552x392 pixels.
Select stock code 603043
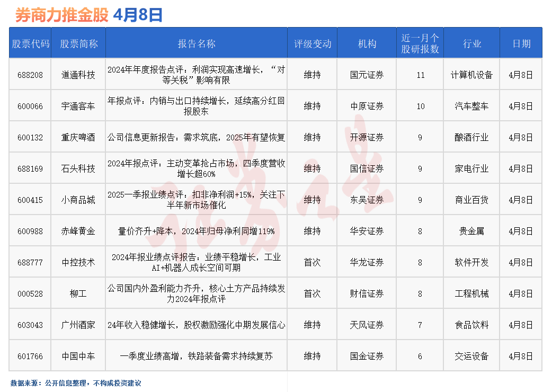pyautogui.click(x=30, y=325)
